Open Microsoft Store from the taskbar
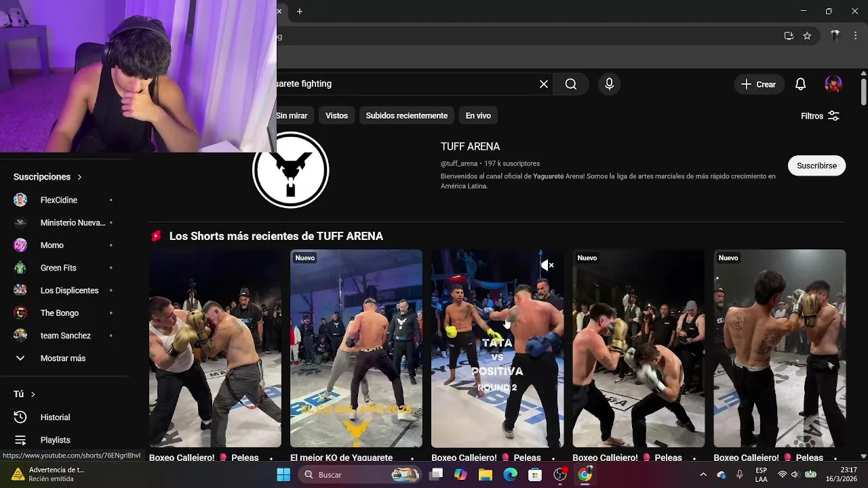 tap(535, 474)
